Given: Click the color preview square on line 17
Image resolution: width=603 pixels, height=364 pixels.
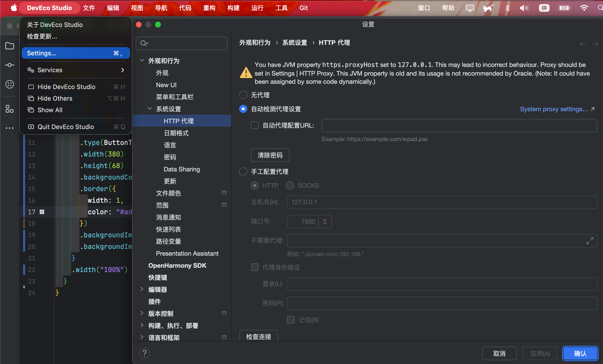Looking at the screenshot, I should point(42,212).
